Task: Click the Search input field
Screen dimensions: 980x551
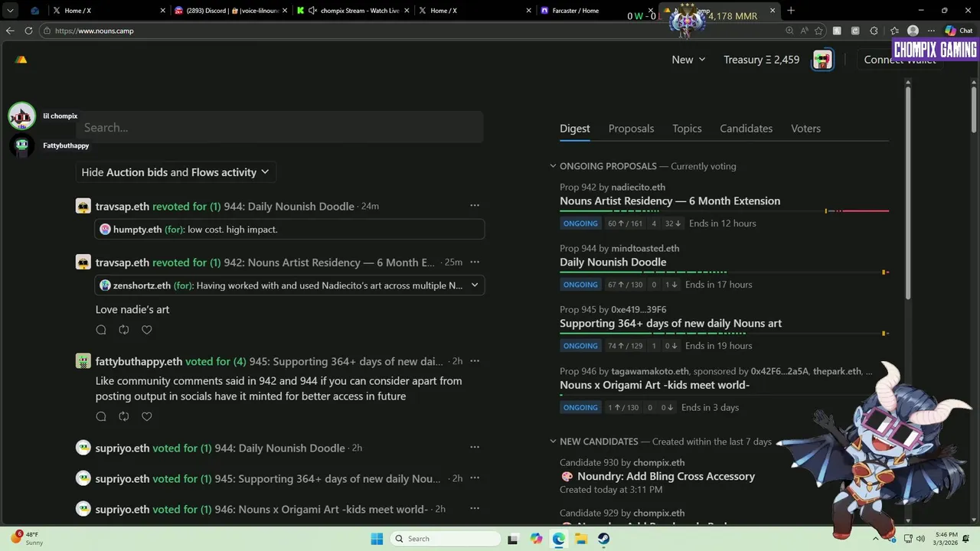Action: 279,128
